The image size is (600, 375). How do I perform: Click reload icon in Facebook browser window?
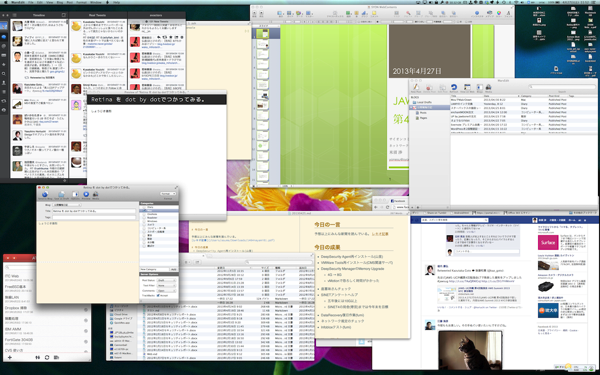(387, 207)
